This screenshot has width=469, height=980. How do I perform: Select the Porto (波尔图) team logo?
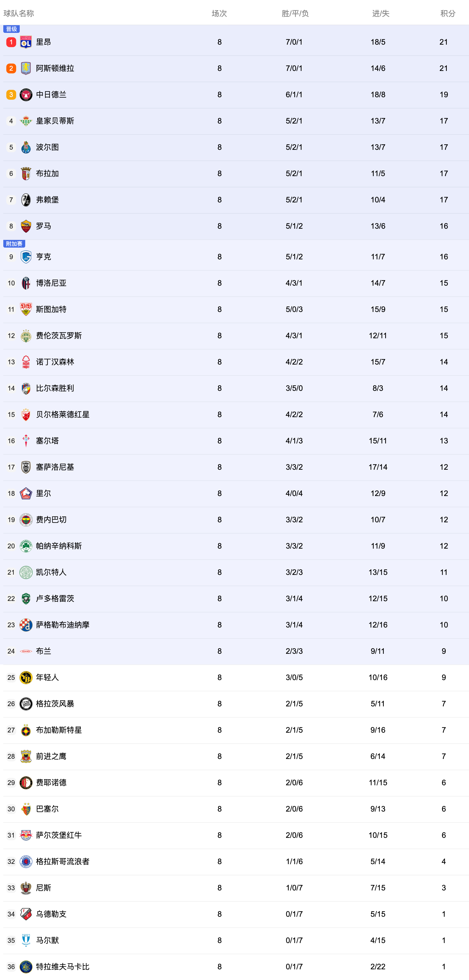coord(26,147)
